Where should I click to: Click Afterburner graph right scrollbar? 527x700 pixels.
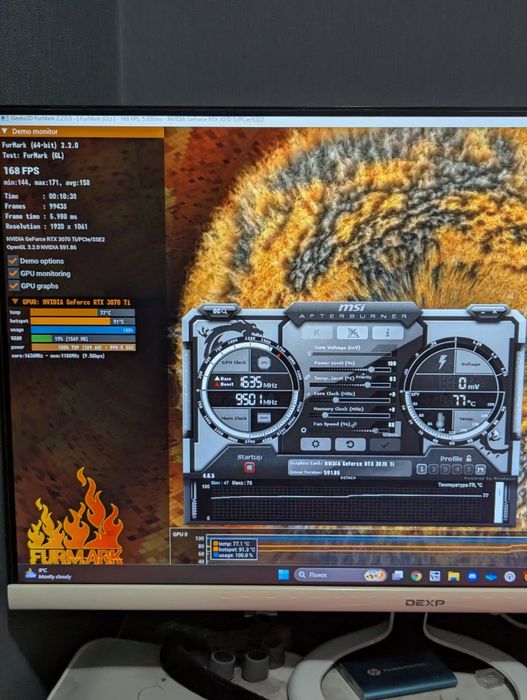coord(499,502)
